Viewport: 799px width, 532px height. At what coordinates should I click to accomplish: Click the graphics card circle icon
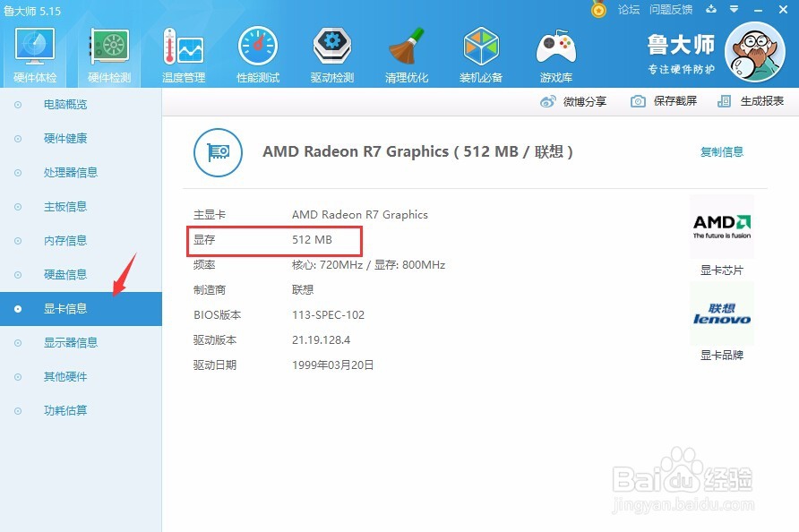(218, 152)
